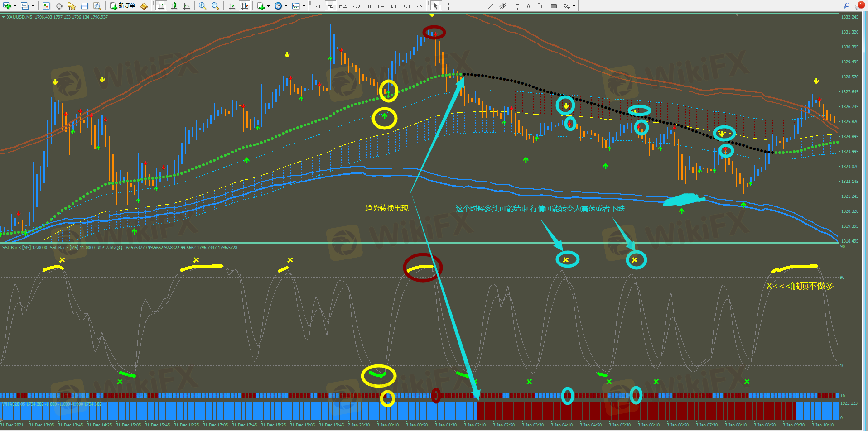
Task: Click the New Order button
Action: tap(123, 6)
